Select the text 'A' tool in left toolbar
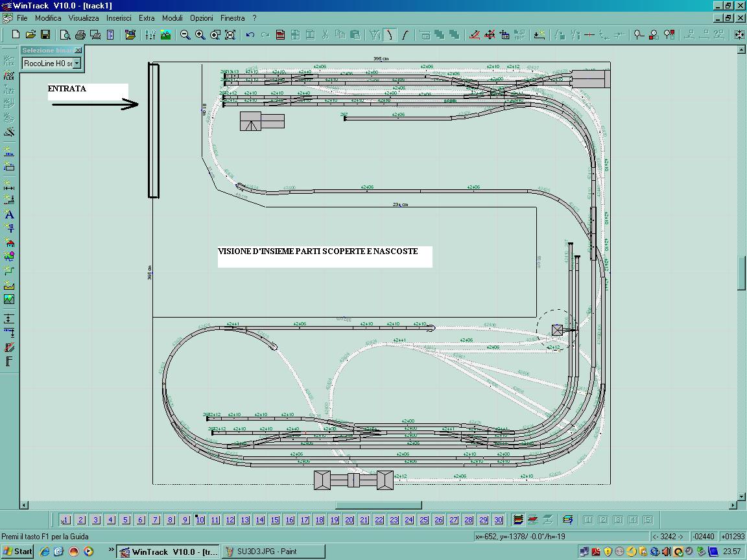 coord(9,215)
